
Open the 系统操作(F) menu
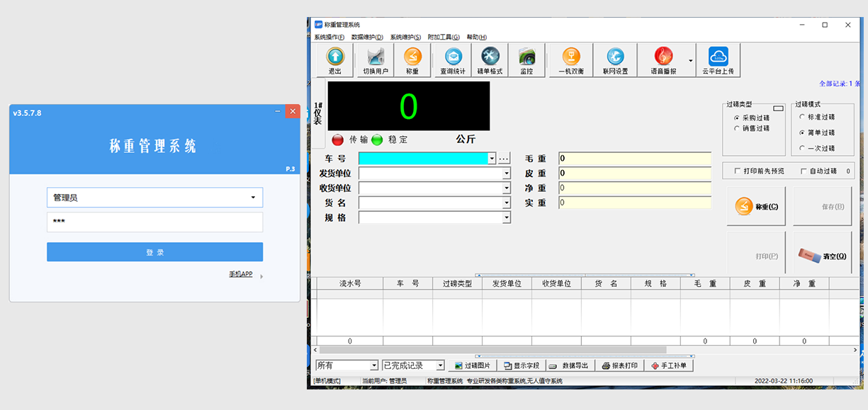329,37
